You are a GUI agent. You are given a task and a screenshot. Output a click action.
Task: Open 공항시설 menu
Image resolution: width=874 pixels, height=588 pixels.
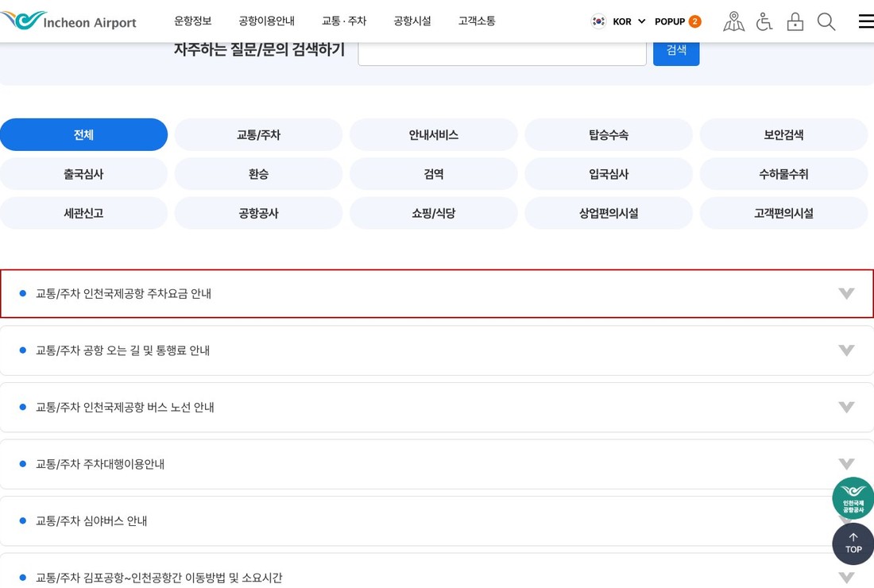(x=412, y=21)
